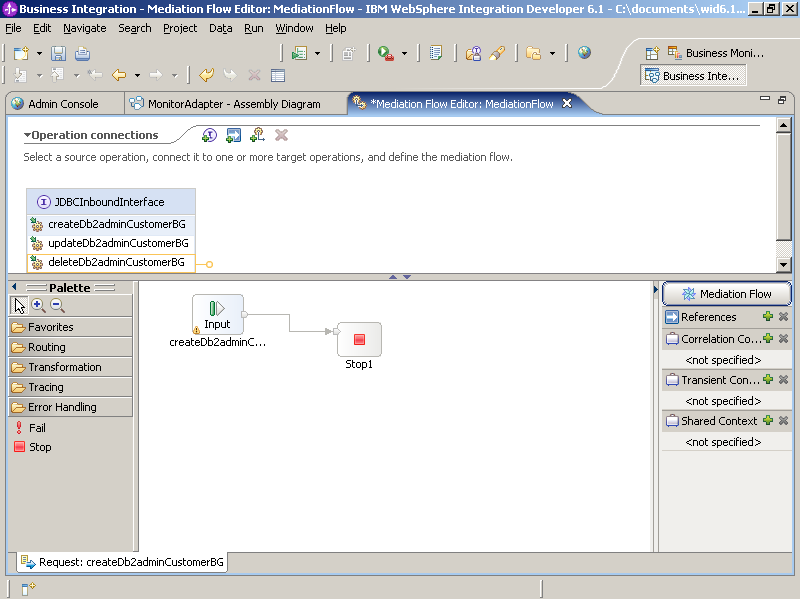
Task: Select the Stop primitive in palette
Action: pyautogui.click(x=33, y=447)
